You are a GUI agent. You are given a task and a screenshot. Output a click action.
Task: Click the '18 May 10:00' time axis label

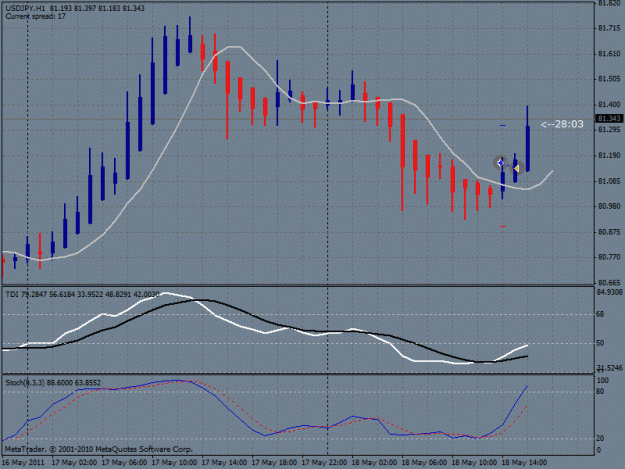[x=474, y=463]
